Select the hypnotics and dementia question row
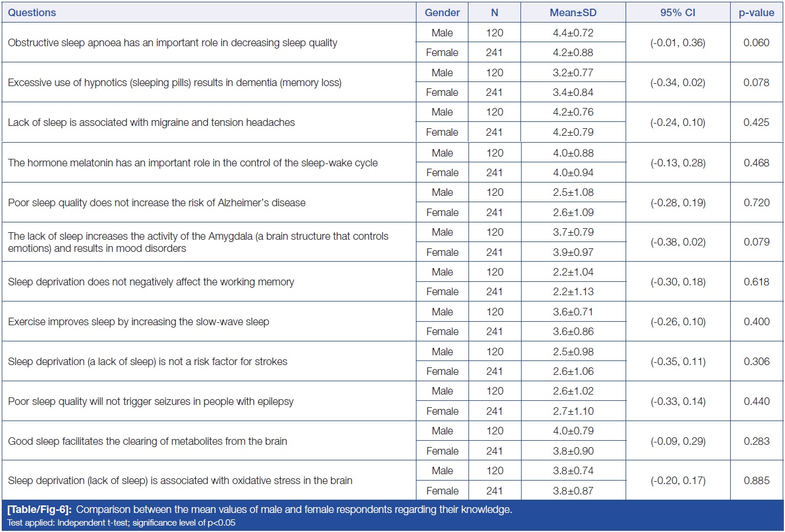 pyautogui.click(x=174, y=83)
